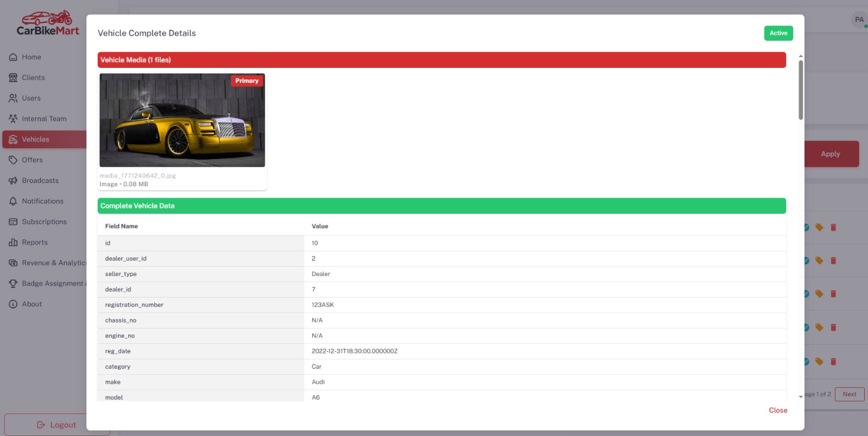
Task: Click the registration value '123ASK'
Action: click(x=323, y=305)
